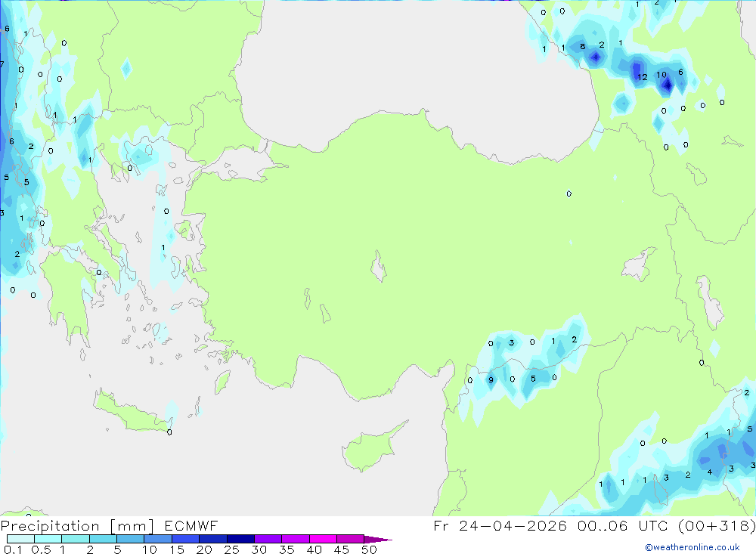Click the over-50 arrow tip of legend
This screenshot has width=756, height=554.
[378, 540]
